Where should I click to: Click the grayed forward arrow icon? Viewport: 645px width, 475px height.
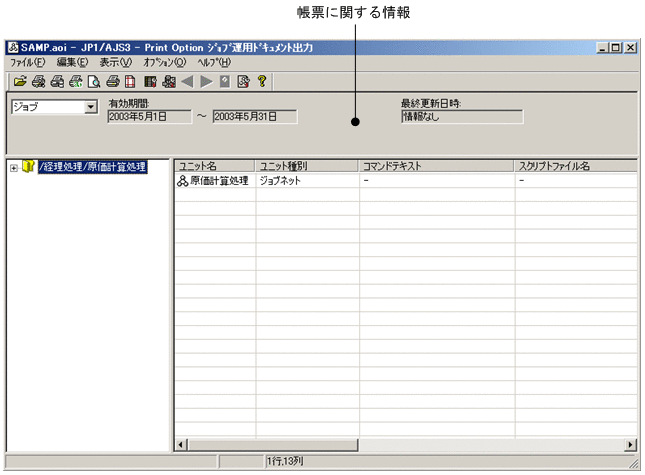[206, 81]
